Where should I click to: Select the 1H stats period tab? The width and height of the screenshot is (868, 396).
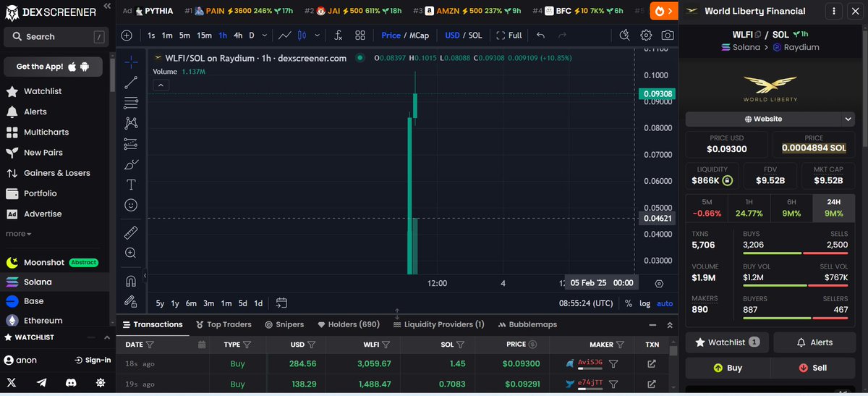(x=749, y=208)
